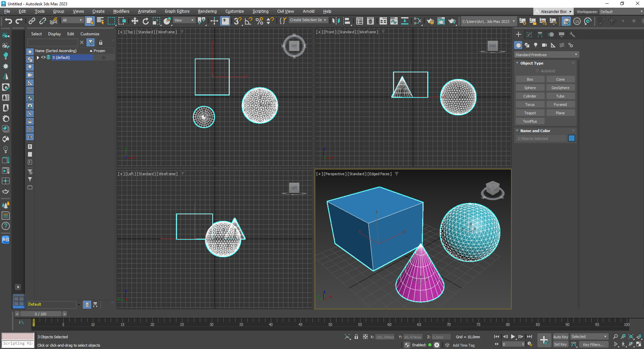
Task: Click the Mirror tool icon
Action: click(335, 21)
